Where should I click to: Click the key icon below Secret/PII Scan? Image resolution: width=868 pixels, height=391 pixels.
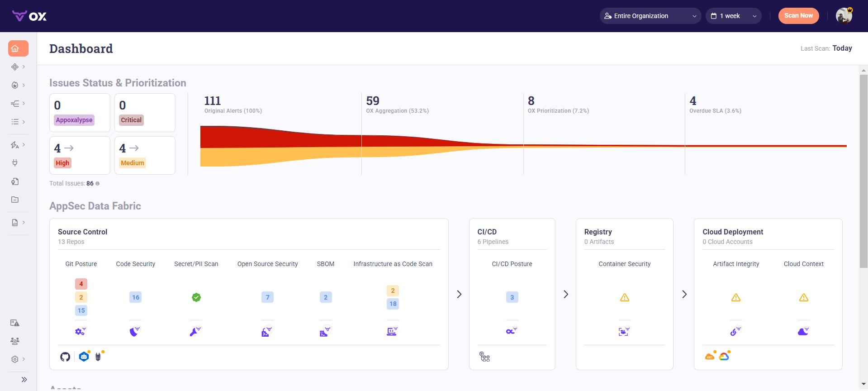195,332
